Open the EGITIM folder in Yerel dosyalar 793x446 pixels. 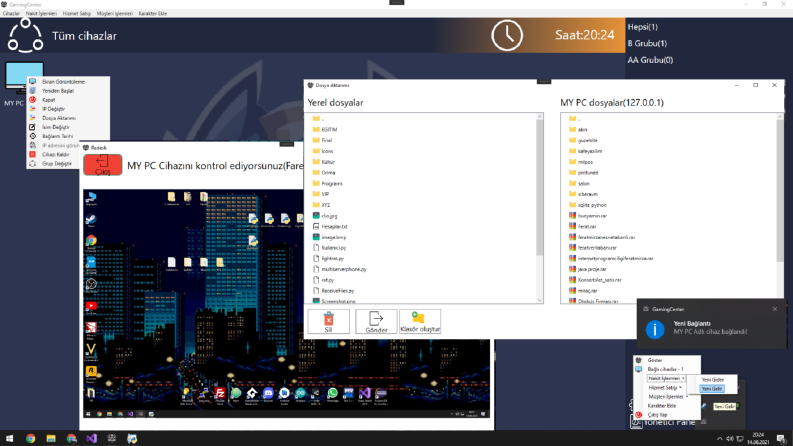(329, 129)
